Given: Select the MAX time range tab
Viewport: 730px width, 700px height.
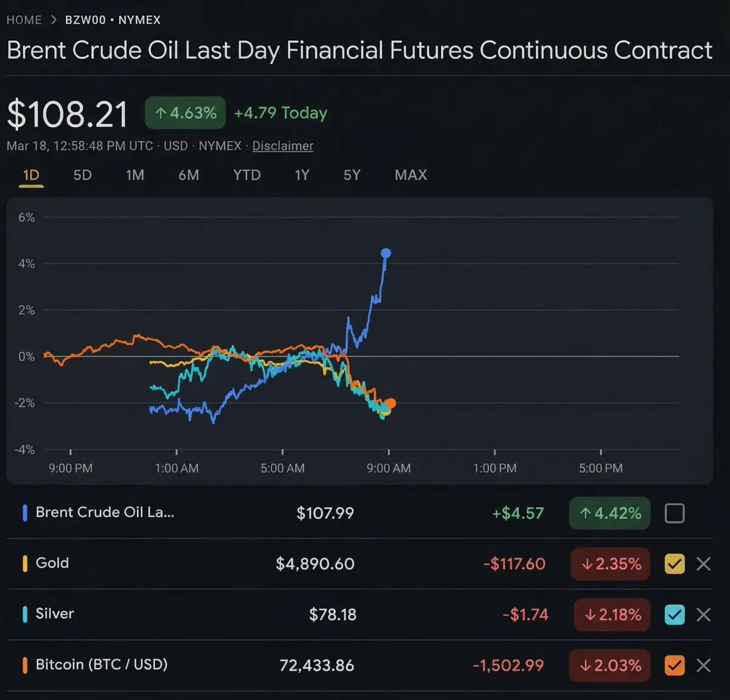Looking at the screenshot, I should 411,175.
